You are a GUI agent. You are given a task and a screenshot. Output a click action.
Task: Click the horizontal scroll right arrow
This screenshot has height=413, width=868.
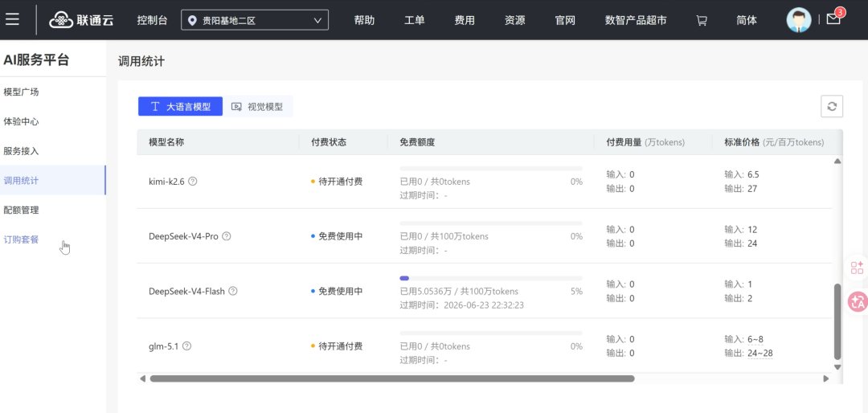pos(826,378)
